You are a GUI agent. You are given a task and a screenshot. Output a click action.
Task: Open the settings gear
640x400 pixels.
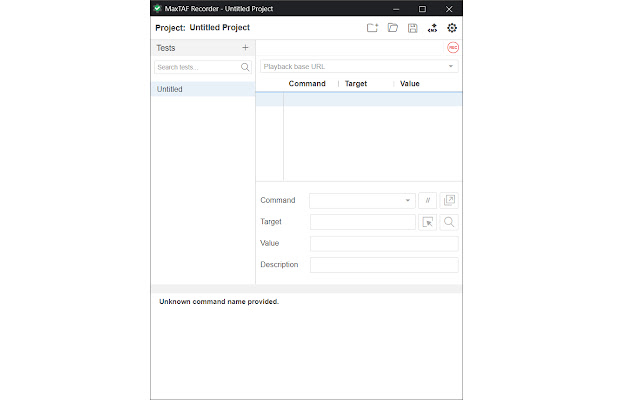coord(452,28)
